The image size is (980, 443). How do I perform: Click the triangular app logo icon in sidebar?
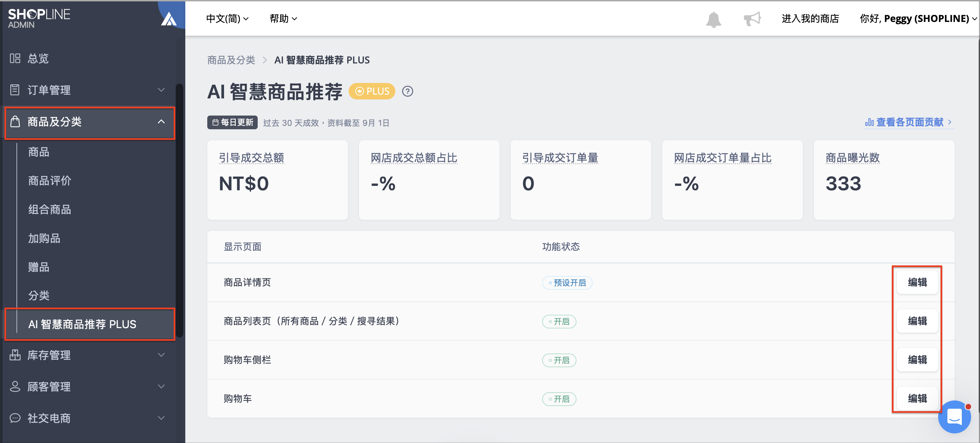[168, 18]
